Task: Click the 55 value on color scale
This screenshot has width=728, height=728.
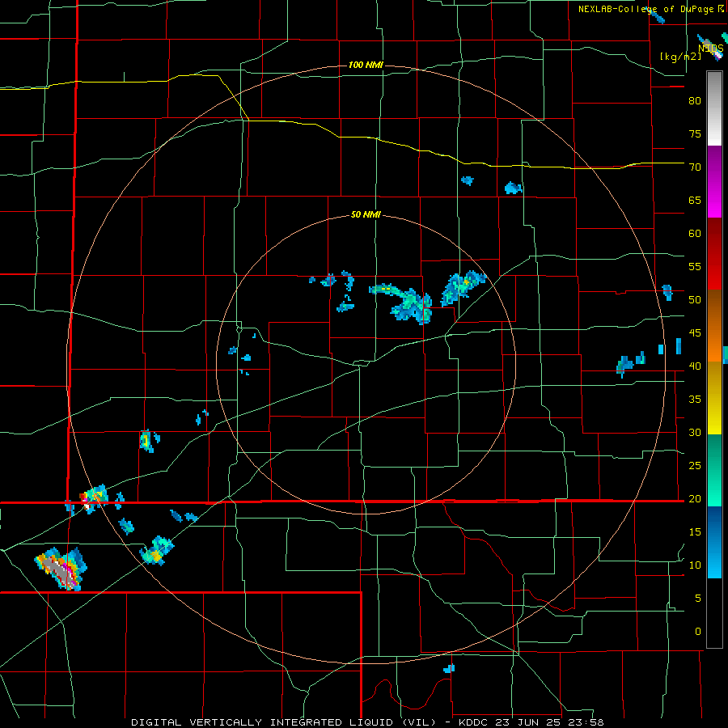Action: click(x=695, y=266)
